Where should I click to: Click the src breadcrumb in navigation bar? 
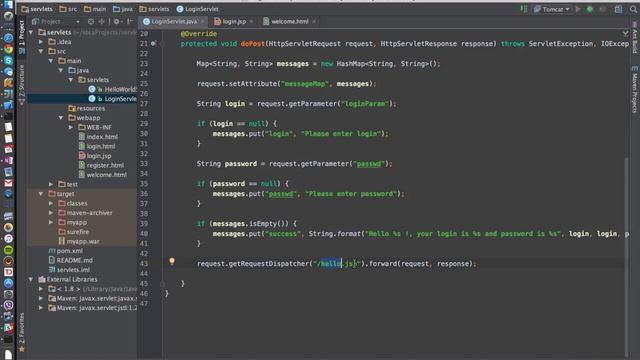point(68,9)
